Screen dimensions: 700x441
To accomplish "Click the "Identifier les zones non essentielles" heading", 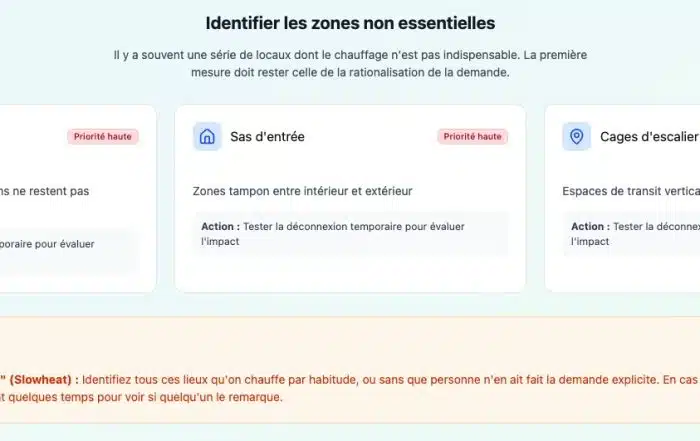I will [350, 23].
